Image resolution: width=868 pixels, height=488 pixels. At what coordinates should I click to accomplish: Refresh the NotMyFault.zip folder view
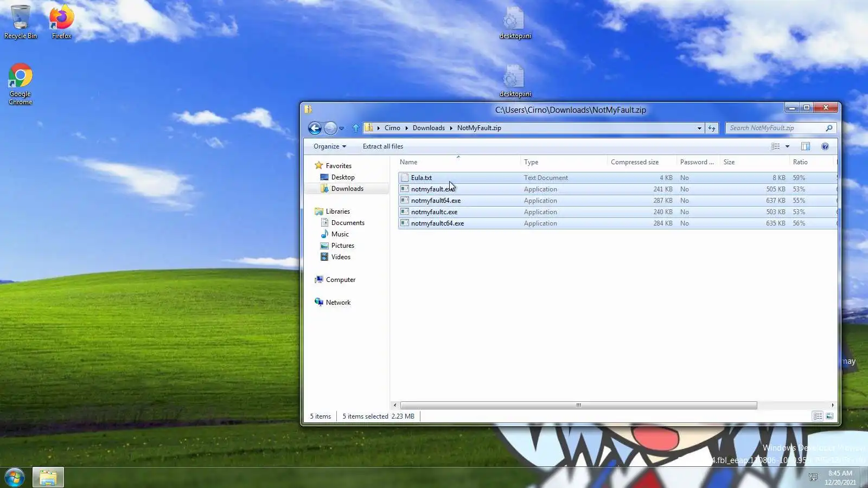[712, 128]
